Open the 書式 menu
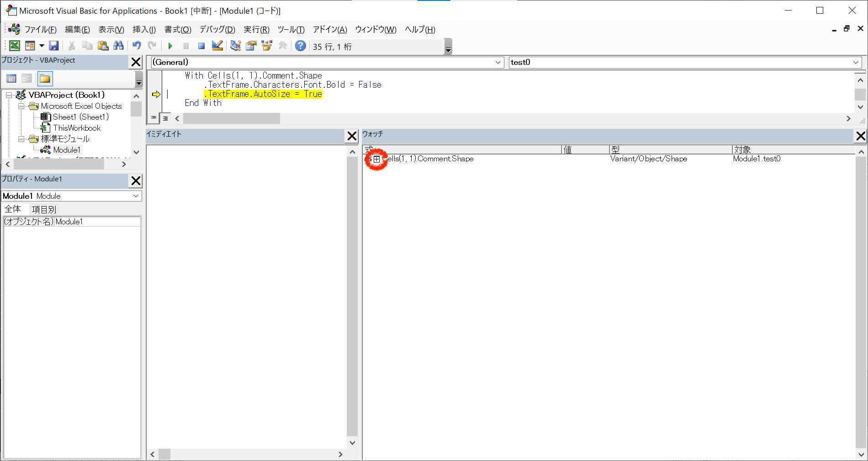The width and height of the screenshot is (868, 461). click(x=178, y=30)
